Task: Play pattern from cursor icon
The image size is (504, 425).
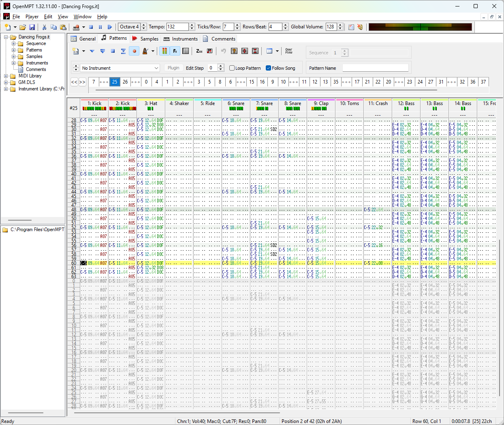Action: pyautogui.click(x=92, y=51)
